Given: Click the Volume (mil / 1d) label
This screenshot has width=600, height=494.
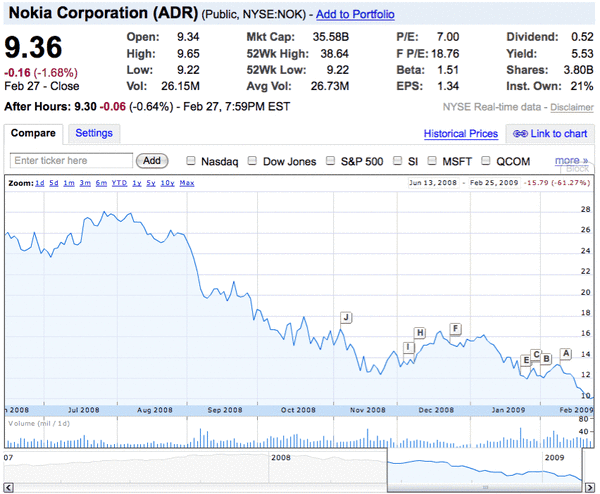Looking at the screenshot, I should (39, 424).
